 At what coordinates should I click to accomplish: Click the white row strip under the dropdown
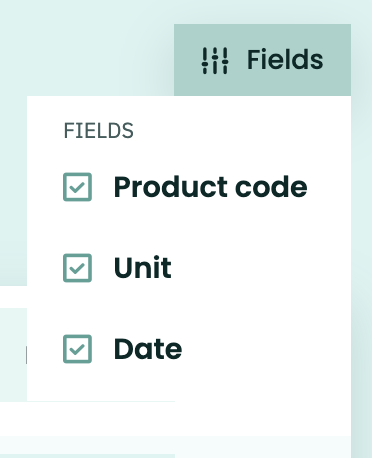pyautogui.click(x=87, y=419)
